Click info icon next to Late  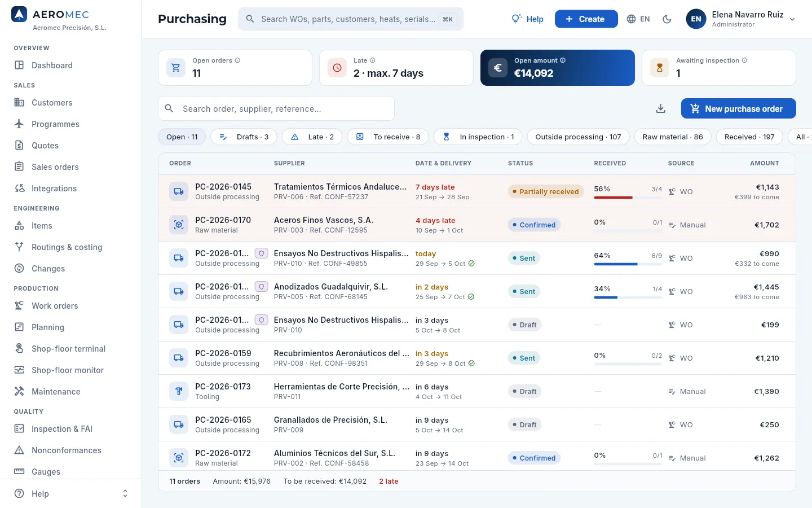pyautogui.click(x=372, y=60)
